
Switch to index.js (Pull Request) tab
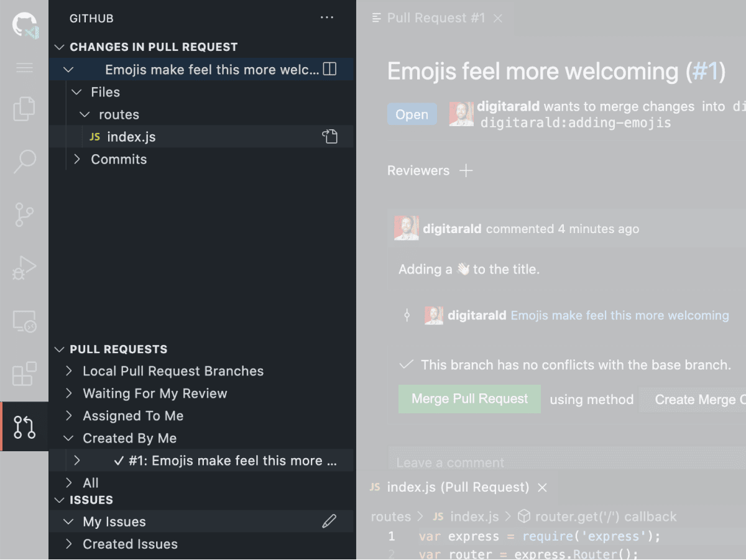coord(457,487)
